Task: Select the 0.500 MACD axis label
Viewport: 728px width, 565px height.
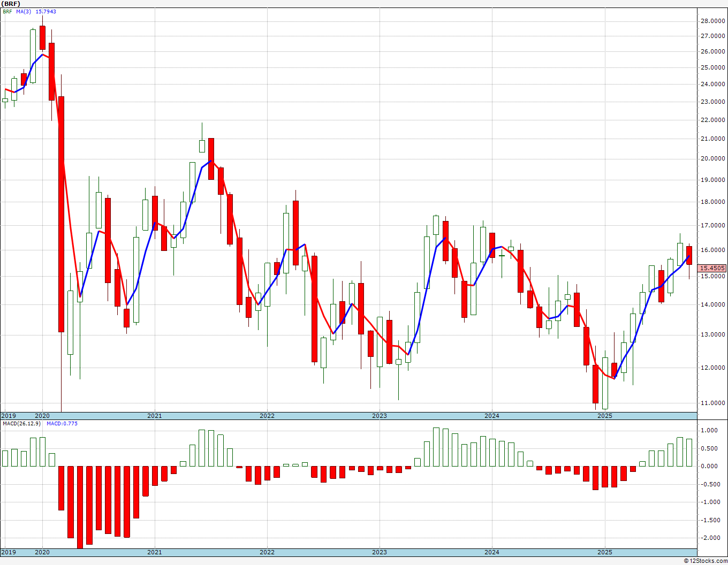Action: [710, 448]
